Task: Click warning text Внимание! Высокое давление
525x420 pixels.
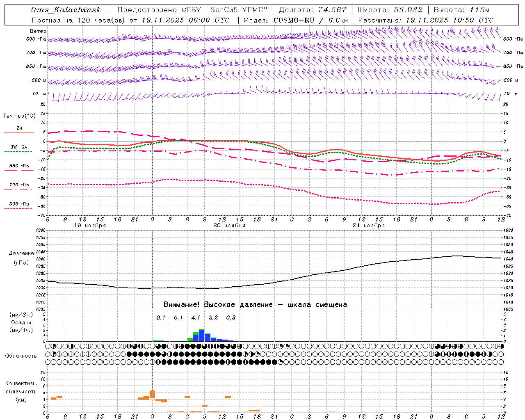Action: [x=218, y=305]
